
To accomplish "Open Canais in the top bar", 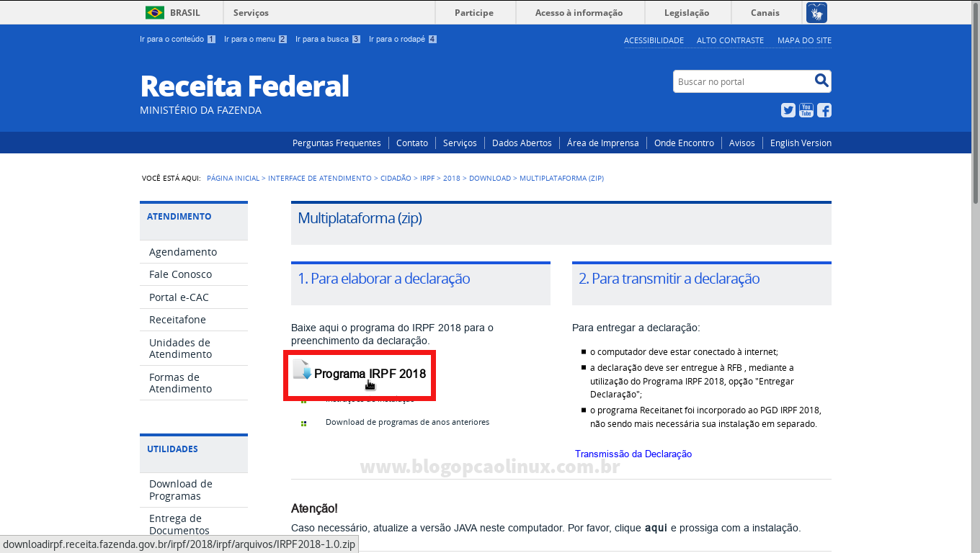I will (x=765, y=12).
